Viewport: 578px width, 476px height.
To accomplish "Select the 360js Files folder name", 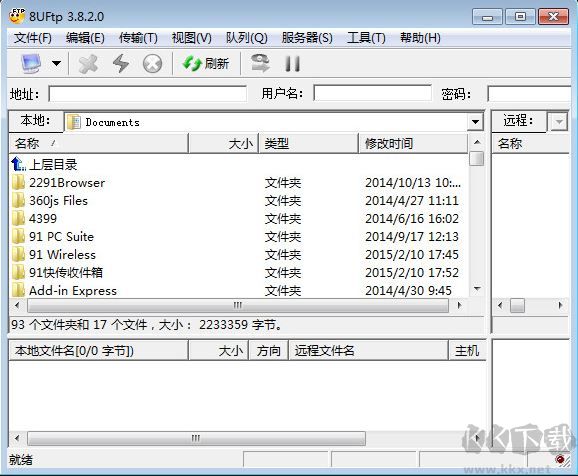I will tap(59, 201).
